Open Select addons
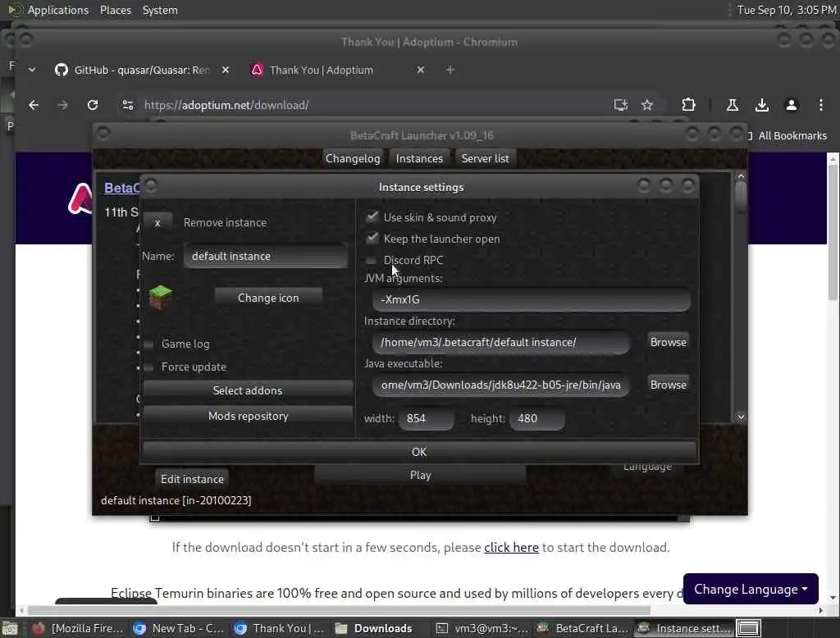 point(248,390)
